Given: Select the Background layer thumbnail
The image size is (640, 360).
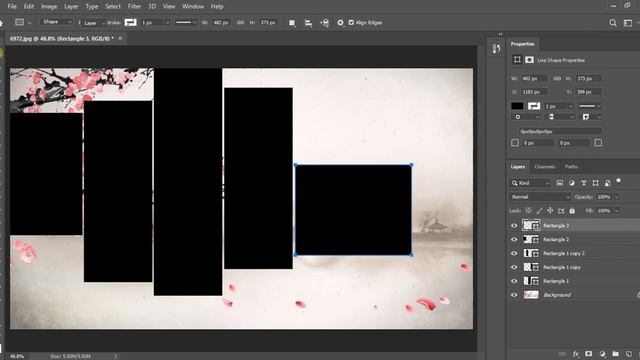Looking at the screenshot, I should [x=531, y=295].
